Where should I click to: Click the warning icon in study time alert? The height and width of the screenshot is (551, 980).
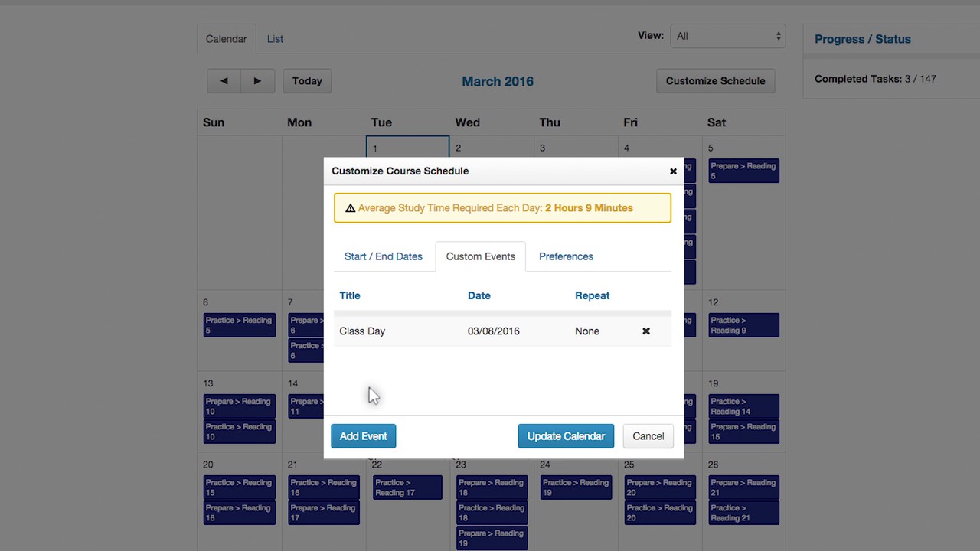click(x=350, y=208)
